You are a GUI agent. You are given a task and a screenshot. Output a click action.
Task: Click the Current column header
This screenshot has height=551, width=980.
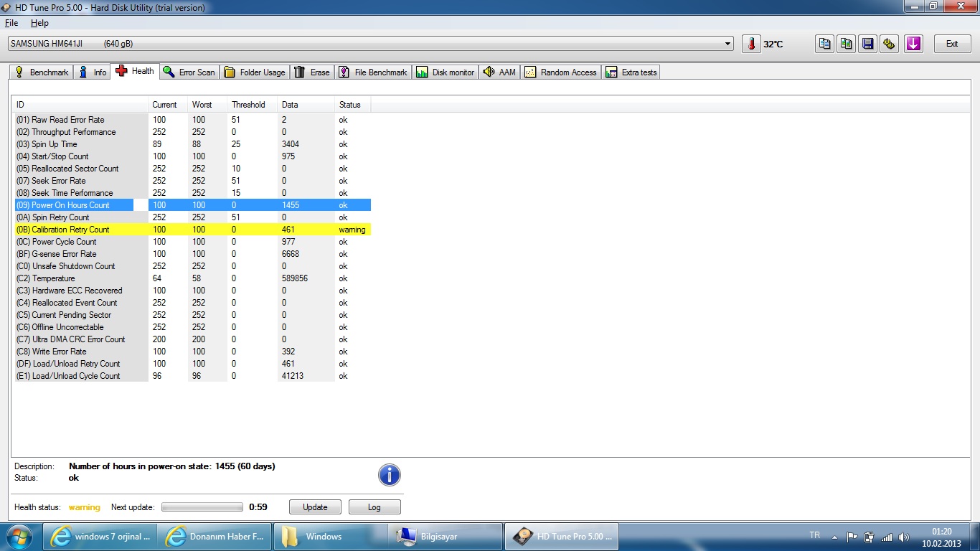tap(168, 105)
